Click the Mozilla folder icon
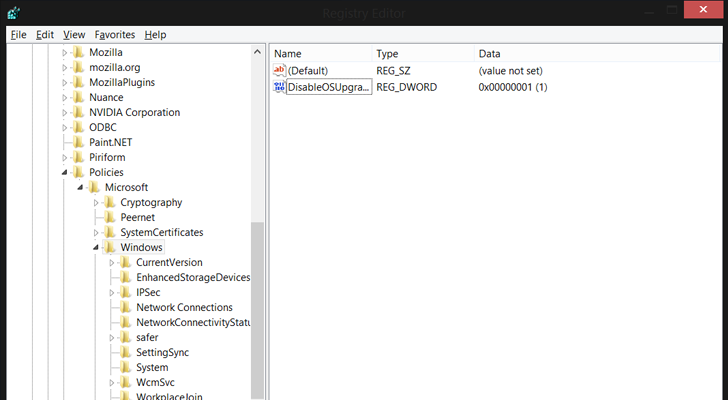Viewport: 728px width, 400px height. click(x=78, y=52)
